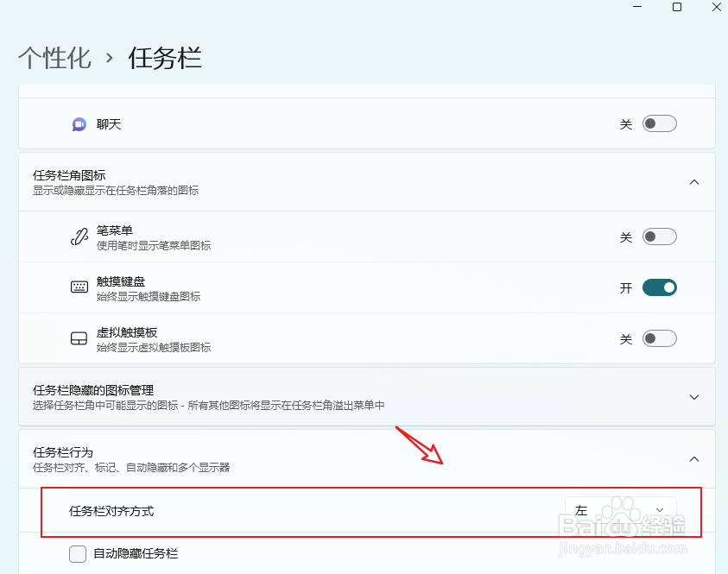Collapse the 任务栏角图标 section
Image resolution: width=728 pixels, height=574 pixels.
click(694, 181)
